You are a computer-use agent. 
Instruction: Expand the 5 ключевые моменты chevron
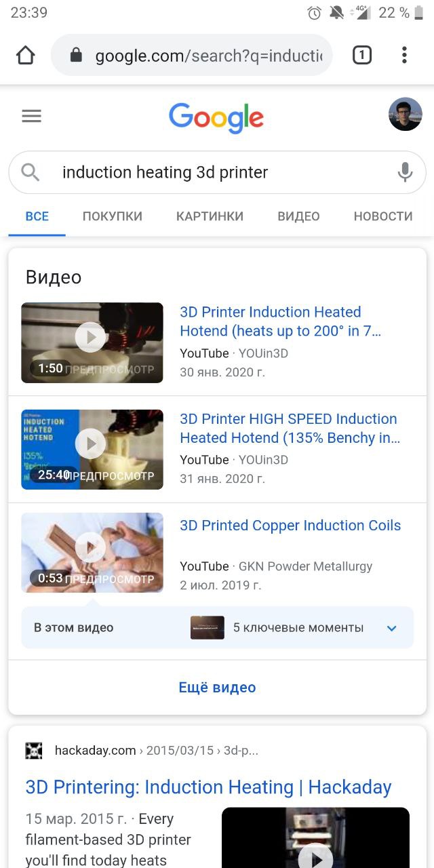391,628
